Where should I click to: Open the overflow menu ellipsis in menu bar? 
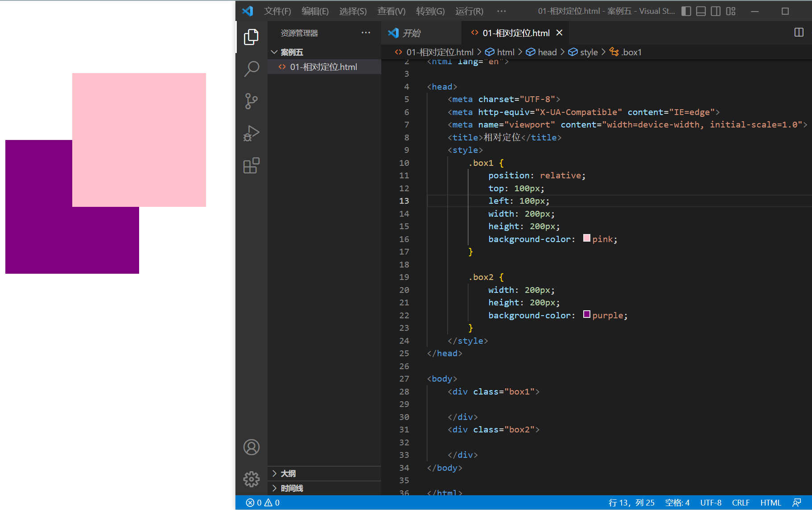502,11
